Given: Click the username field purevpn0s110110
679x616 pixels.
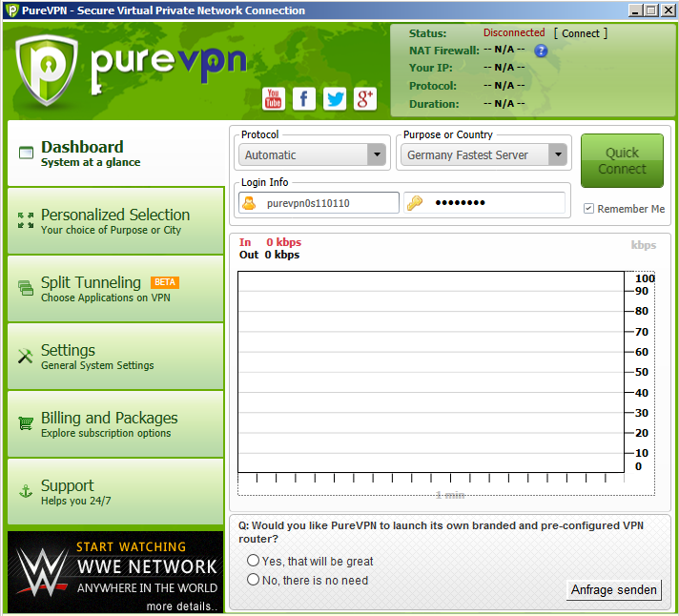Looking at the screenshot, I should pos(319,202).
